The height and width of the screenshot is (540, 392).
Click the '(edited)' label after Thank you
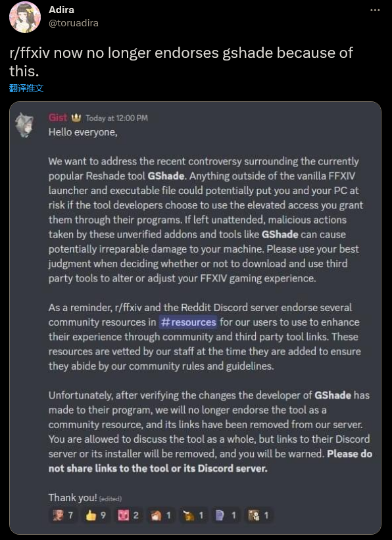coord(110,499)
